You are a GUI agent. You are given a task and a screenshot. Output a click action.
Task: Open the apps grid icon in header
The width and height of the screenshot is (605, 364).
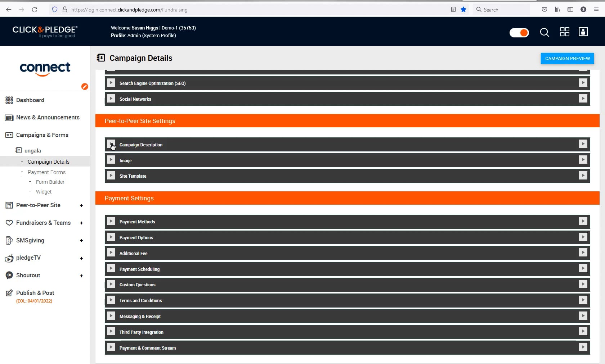565,32
